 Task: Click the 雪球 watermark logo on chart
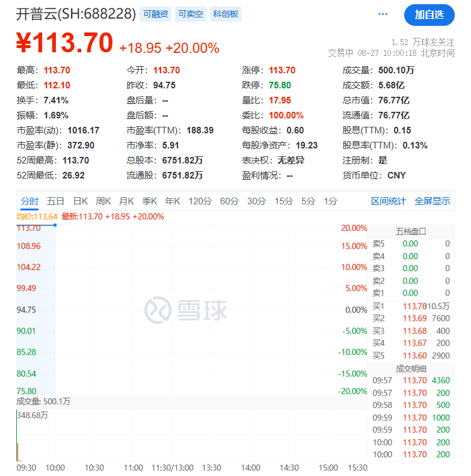pos(186,310)
